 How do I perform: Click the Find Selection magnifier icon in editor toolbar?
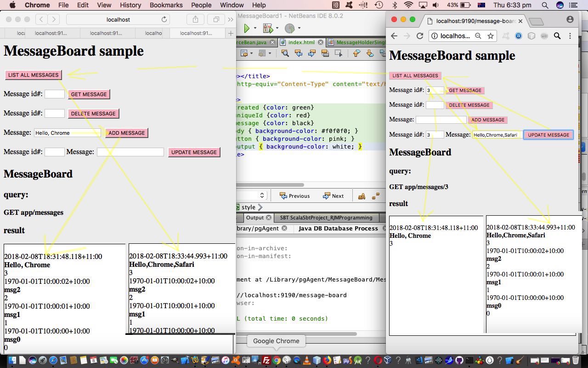[285, 53]
